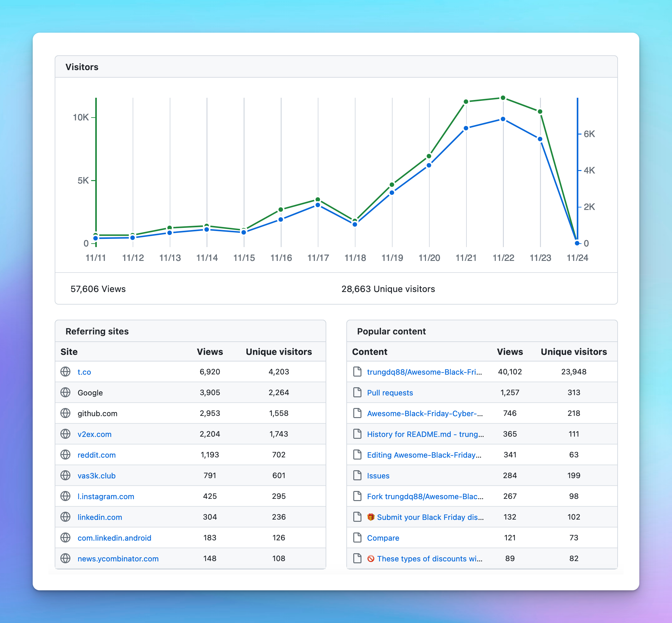This screenshot has height=623, width=672.
Task: Open the Pull requests content link
Action: point(390,392)
